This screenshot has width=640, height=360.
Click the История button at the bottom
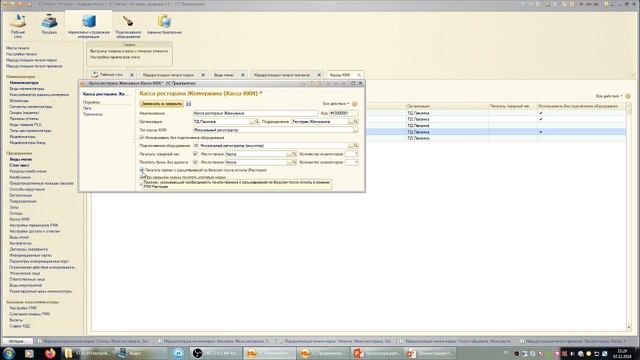point(17,341)
